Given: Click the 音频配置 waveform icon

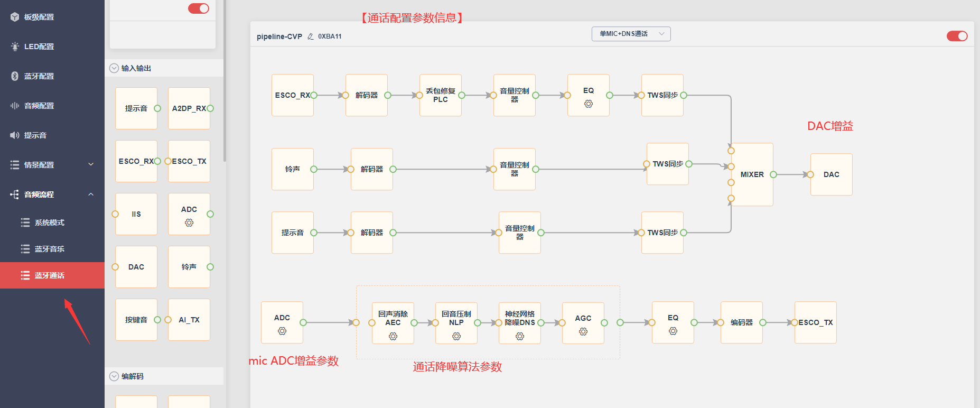Looking at the screenshot, I should click(15, 106).
